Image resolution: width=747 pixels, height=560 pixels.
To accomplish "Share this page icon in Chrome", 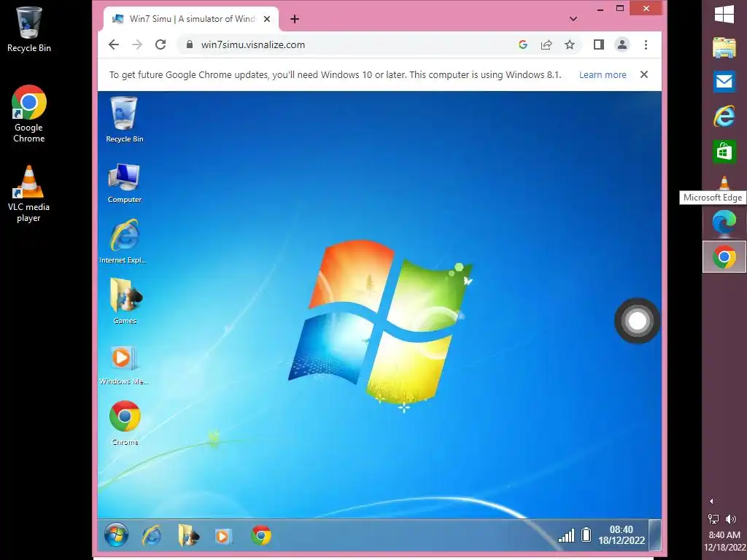I will tap(546, 44).
